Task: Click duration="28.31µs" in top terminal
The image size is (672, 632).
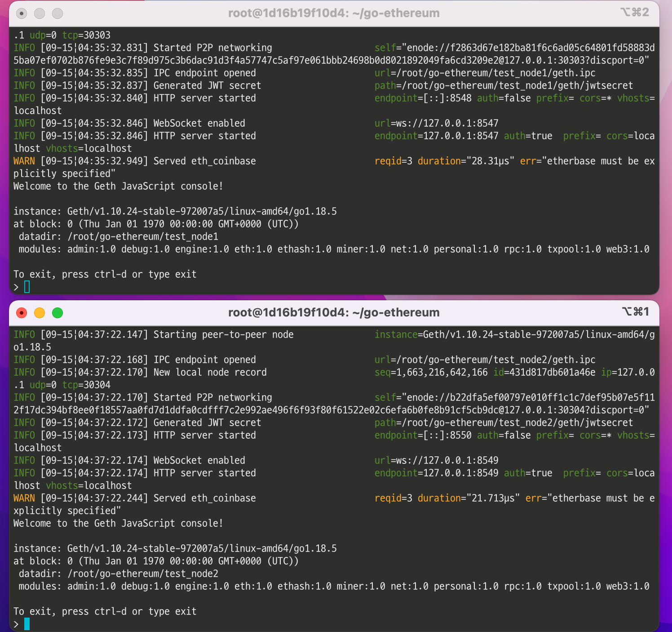Action: tap(466, 161)
